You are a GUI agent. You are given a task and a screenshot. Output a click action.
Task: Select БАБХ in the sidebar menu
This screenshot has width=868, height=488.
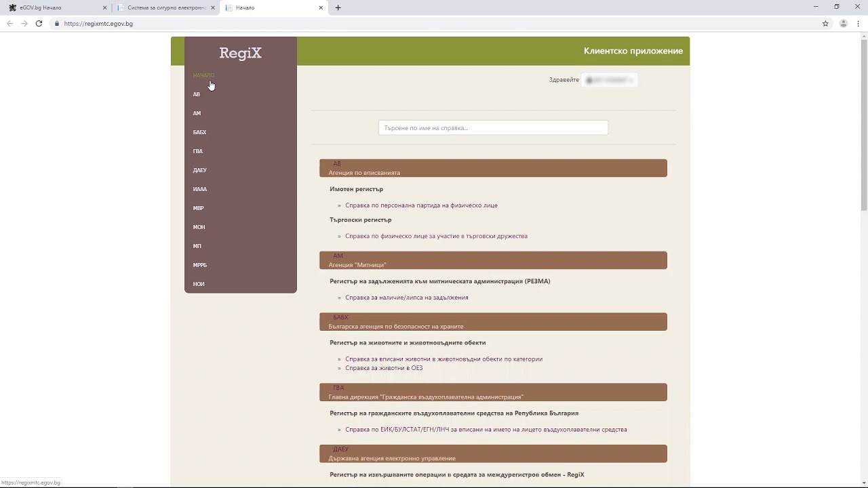(199, 132)
